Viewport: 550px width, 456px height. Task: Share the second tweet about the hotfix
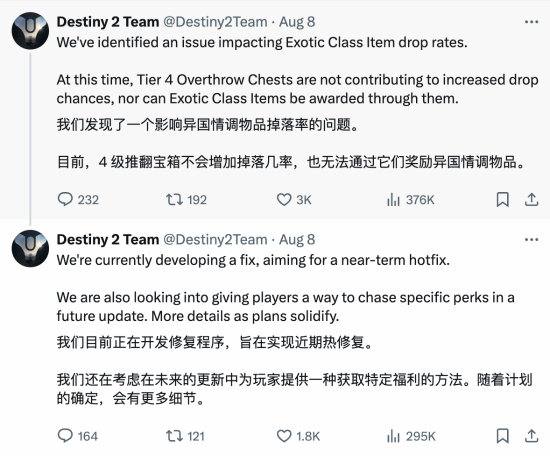click(531, 436)
